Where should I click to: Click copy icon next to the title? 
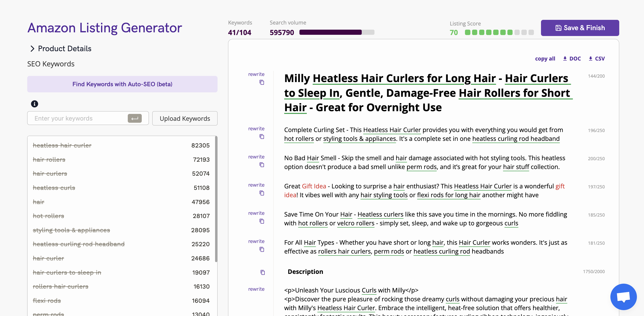tap(261, 83)
